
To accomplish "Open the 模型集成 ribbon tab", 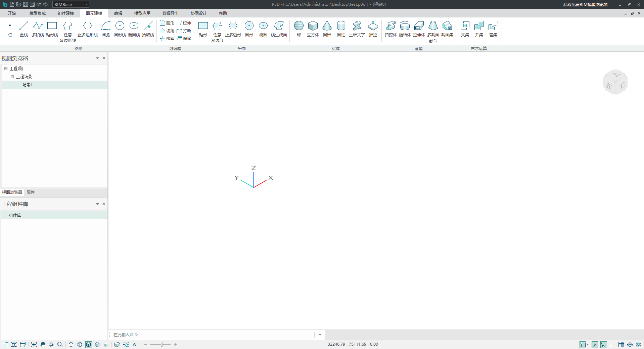I will [x=37, y=13].
